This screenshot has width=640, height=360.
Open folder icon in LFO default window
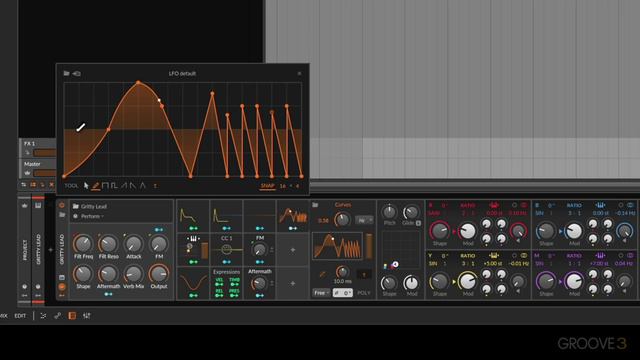67,73
